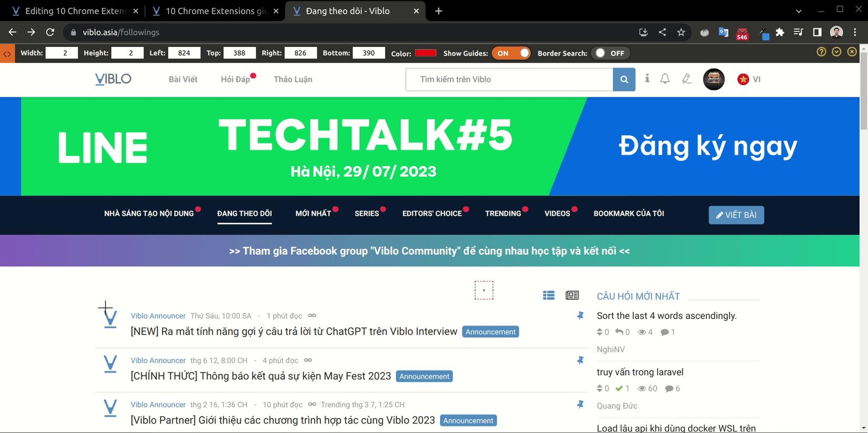Go back to the previous page
This screenshot has height=433, width=868.
pyautogui.click(x=13, y=32)
